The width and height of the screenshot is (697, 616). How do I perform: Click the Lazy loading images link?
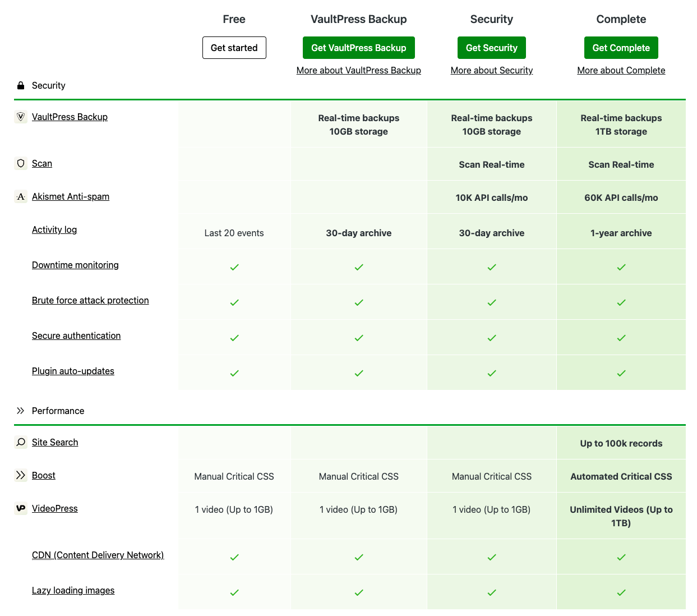pos(73,590)
